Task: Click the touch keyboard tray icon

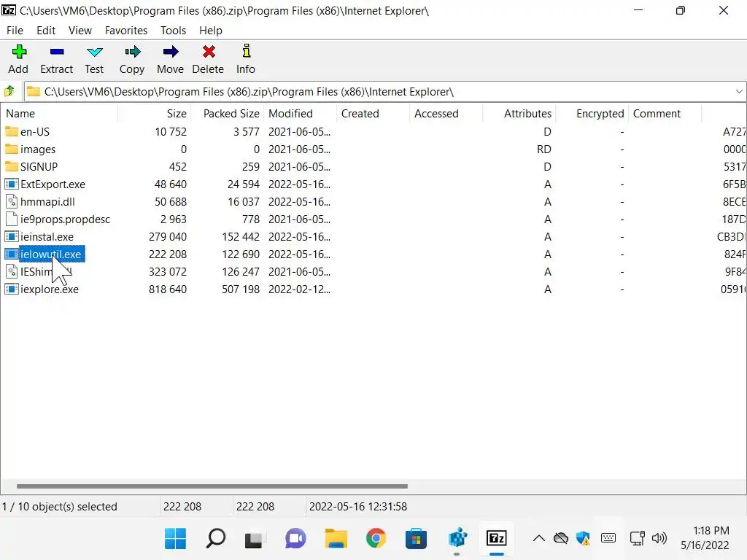Action: pyautogui.click(x=608, y=538)
